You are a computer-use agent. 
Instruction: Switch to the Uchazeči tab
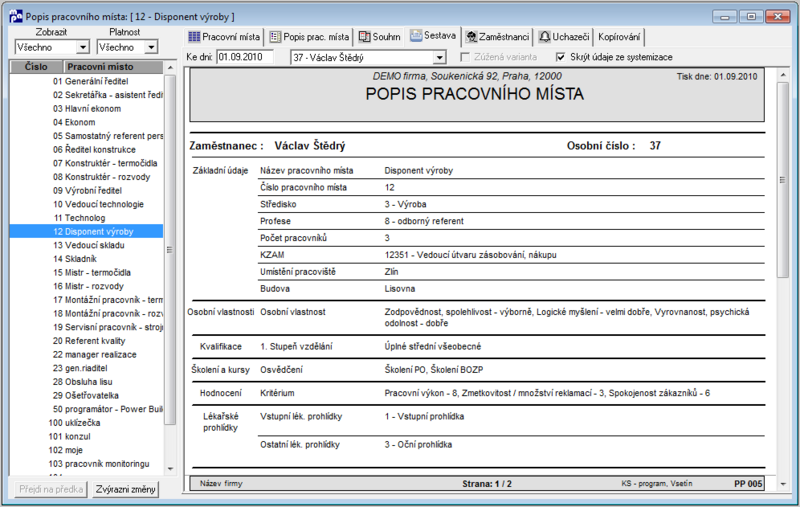click(564, 37)
